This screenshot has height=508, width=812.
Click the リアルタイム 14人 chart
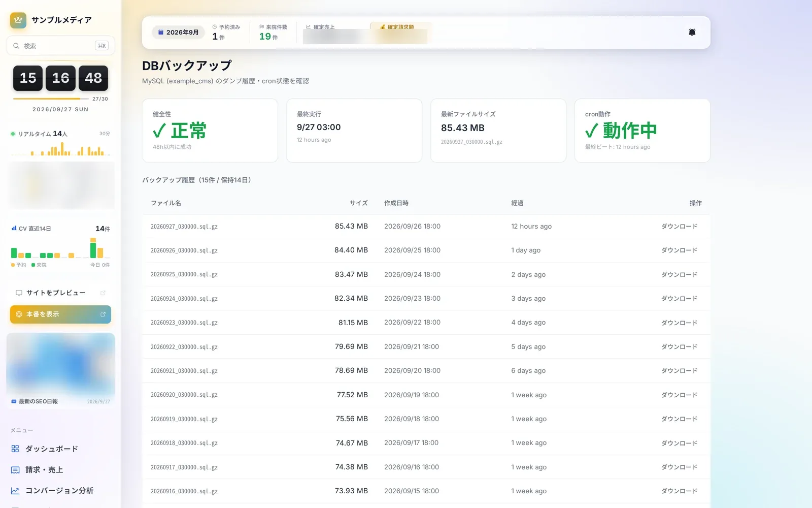coord(60,148)
